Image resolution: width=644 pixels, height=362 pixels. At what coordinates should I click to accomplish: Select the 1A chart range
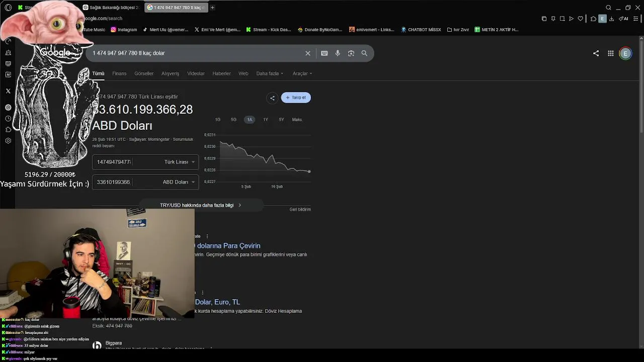click(250, 120)
